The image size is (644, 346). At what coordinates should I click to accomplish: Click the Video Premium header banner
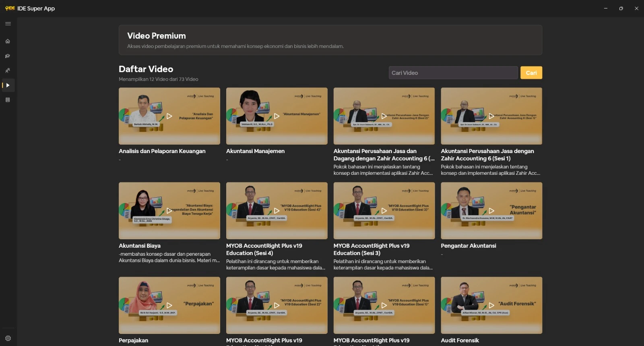tap(330, 40)
